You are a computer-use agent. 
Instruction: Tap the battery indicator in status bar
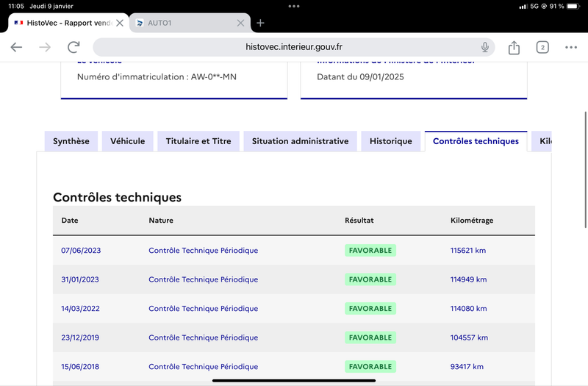573,6
